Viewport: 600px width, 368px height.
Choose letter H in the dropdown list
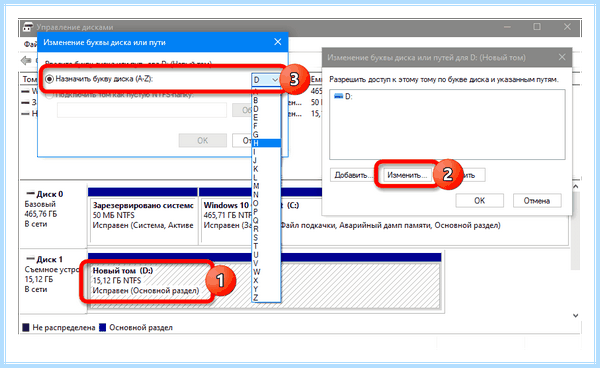click(x=266, y=143)
